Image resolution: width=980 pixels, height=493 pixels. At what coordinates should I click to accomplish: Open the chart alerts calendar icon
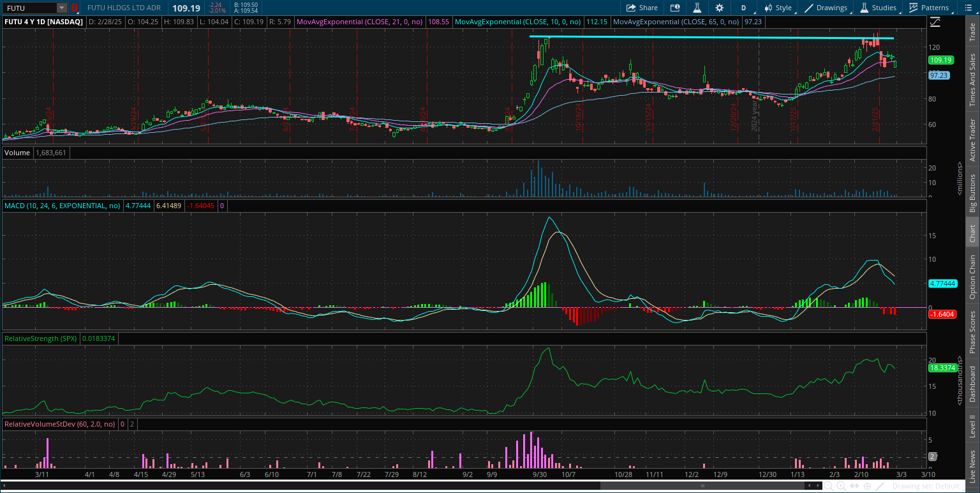[675, 8]
